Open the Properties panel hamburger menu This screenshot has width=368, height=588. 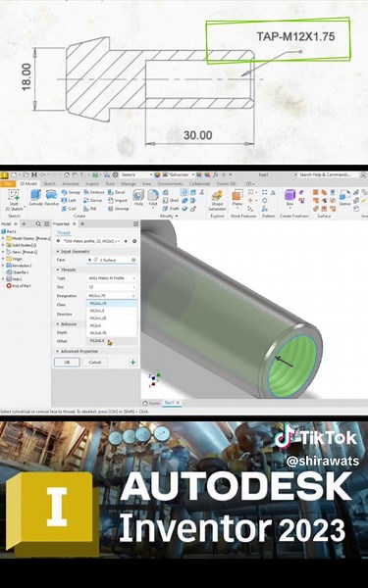136,223
